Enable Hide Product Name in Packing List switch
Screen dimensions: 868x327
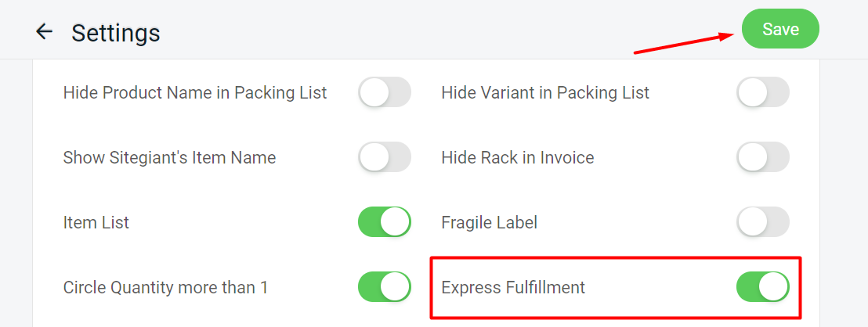click(x=385, y=92)
